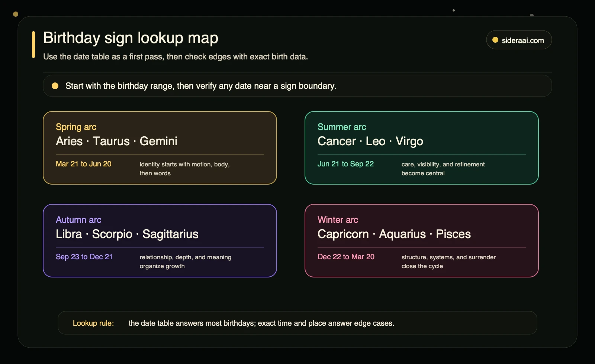This screenshot has width=595, height=364.
Task: Click the Aries · Taurus · Gemini title
Action: point(116,141)
